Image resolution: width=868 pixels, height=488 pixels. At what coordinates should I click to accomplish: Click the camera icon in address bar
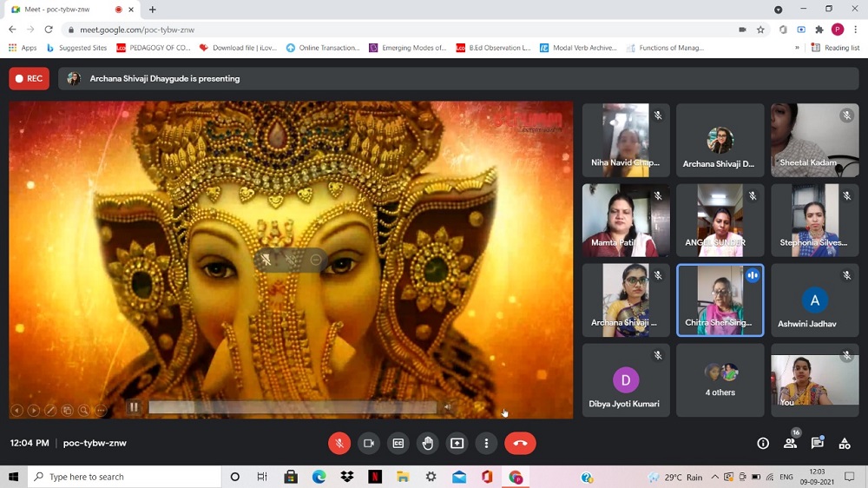[x=742, y=30]
